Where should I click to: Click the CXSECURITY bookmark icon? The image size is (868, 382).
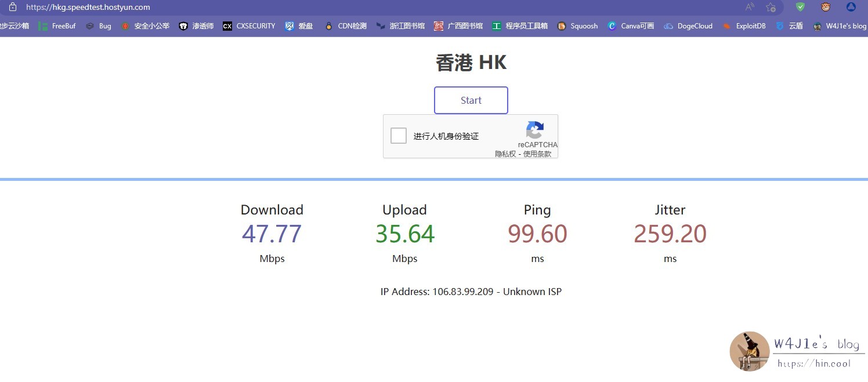pyautogui.click(x=227, y=26)
